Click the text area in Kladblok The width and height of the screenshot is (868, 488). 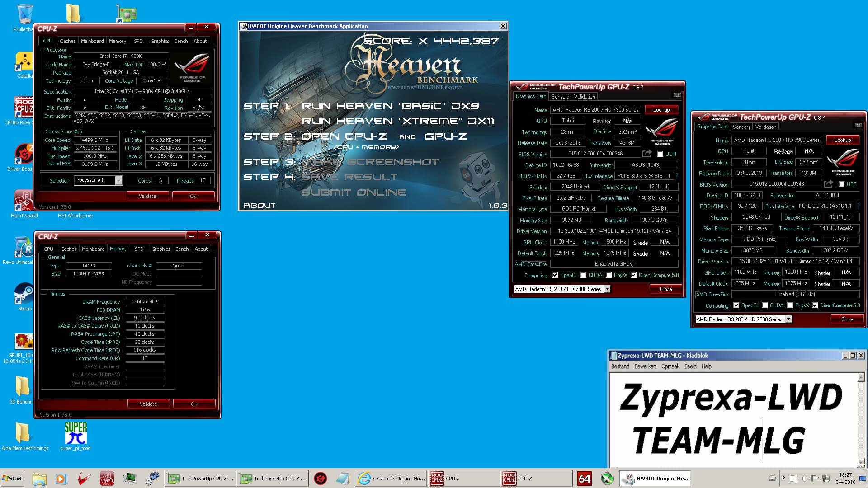pos(733,420)
